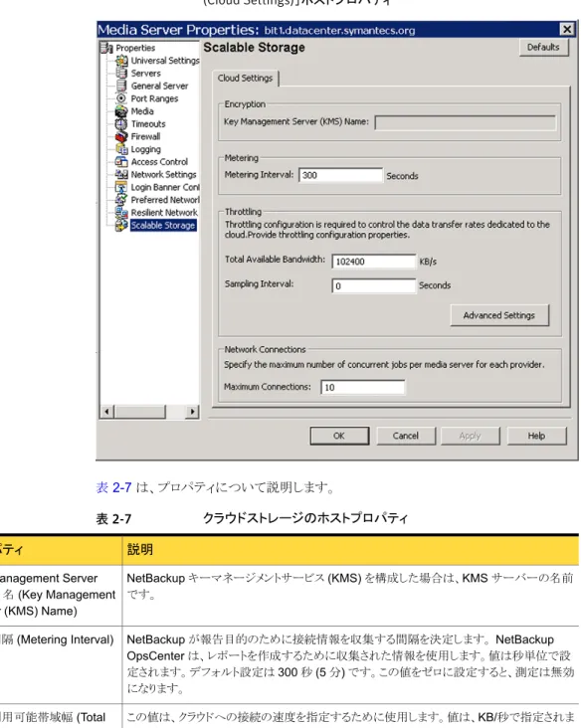This screenshot has width=581, height=728.
Task: Click the Apply button
Action: tap(470, 436)
